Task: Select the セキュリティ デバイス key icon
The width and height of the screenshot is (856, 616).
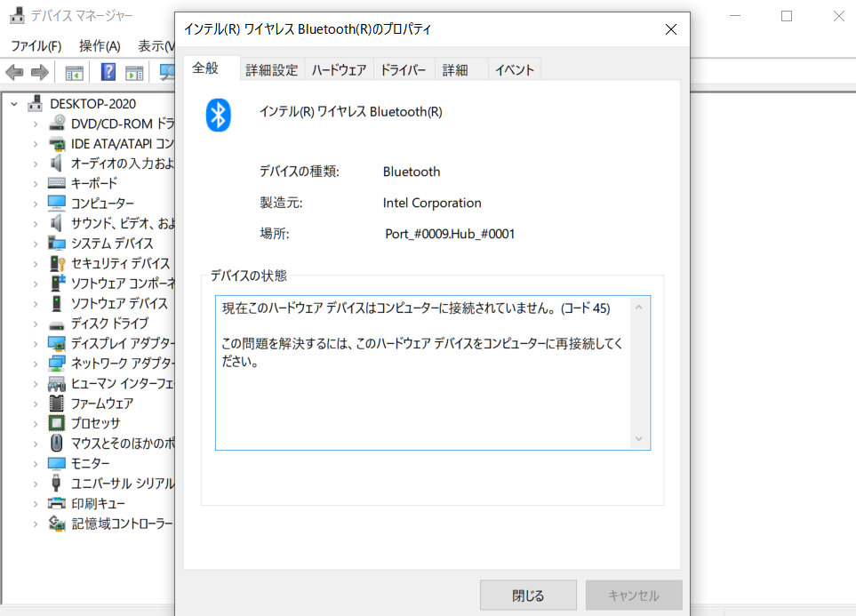Action: [57, 263]
